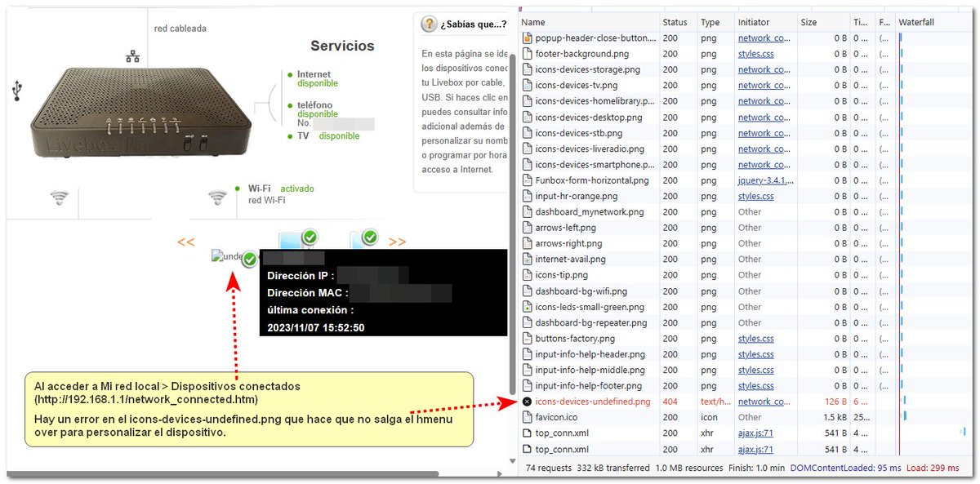Click the 'Wi-Fi activado' label
This screenshot has height=484, width=980.
281,189
